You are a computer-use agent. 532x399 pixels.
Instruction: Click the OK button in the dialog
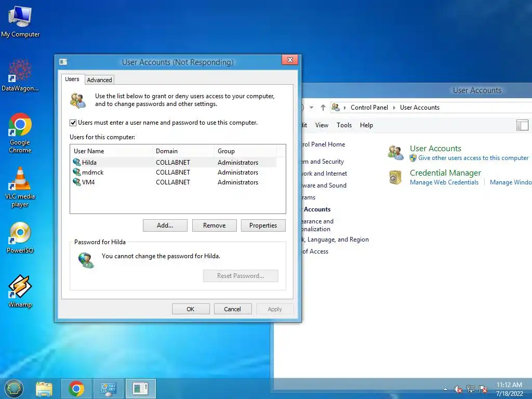pos(190,309)
